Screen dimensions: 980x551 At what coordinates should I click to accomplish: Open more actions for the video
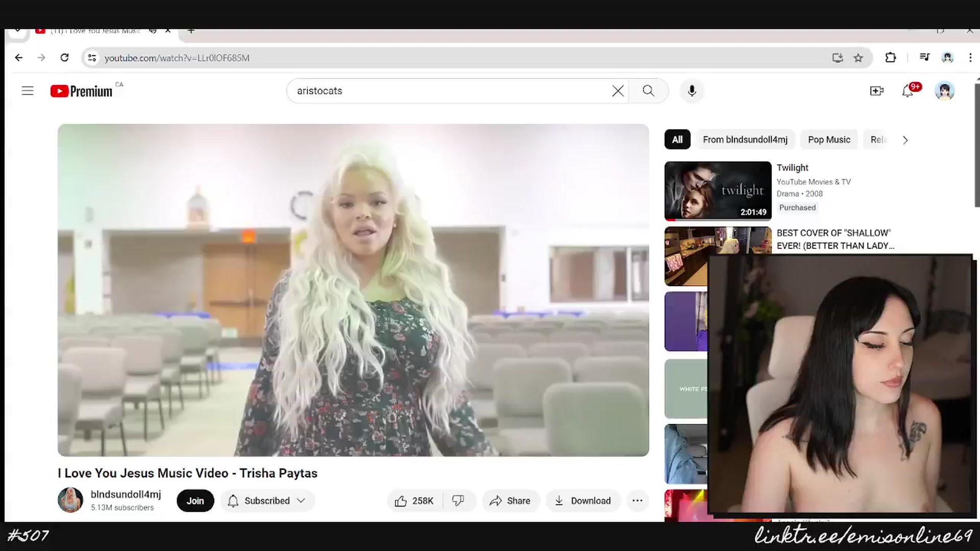638,501
